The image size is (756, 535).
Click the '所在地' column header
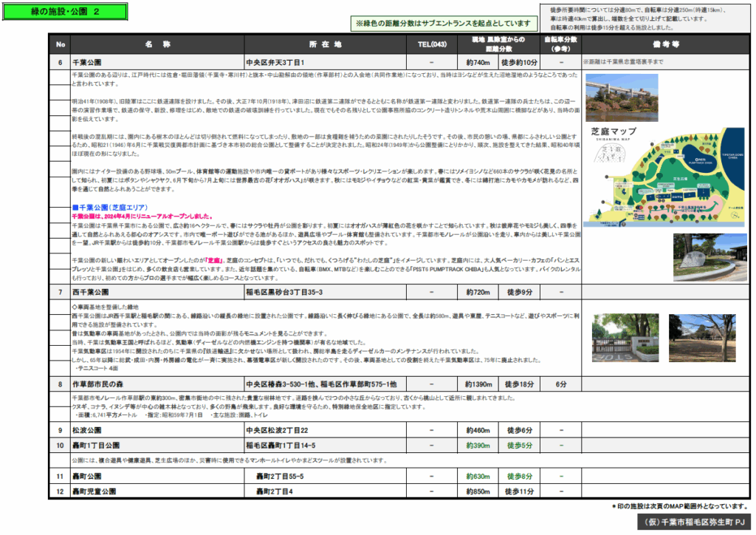[326, 44]
